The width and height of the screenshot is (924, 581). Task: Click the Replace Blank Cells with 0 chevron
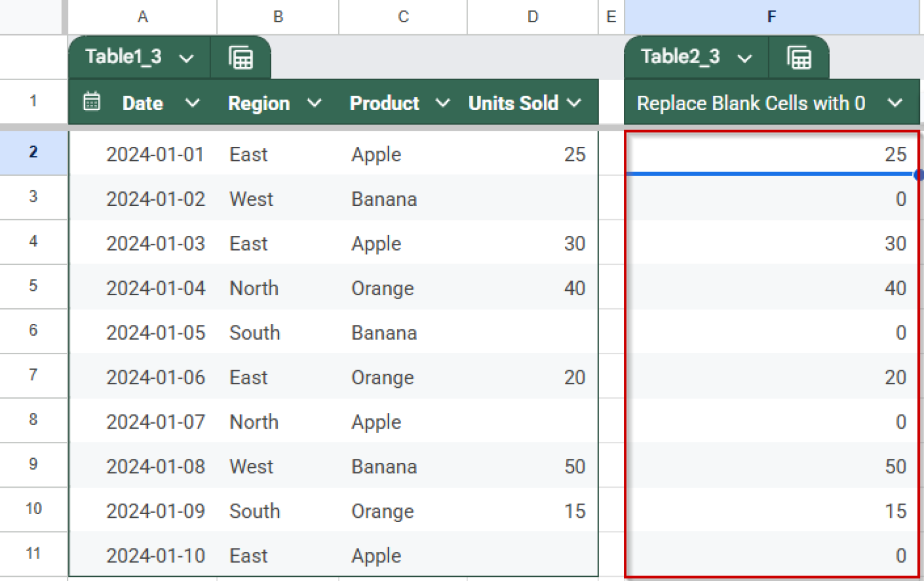pos(896,102)
